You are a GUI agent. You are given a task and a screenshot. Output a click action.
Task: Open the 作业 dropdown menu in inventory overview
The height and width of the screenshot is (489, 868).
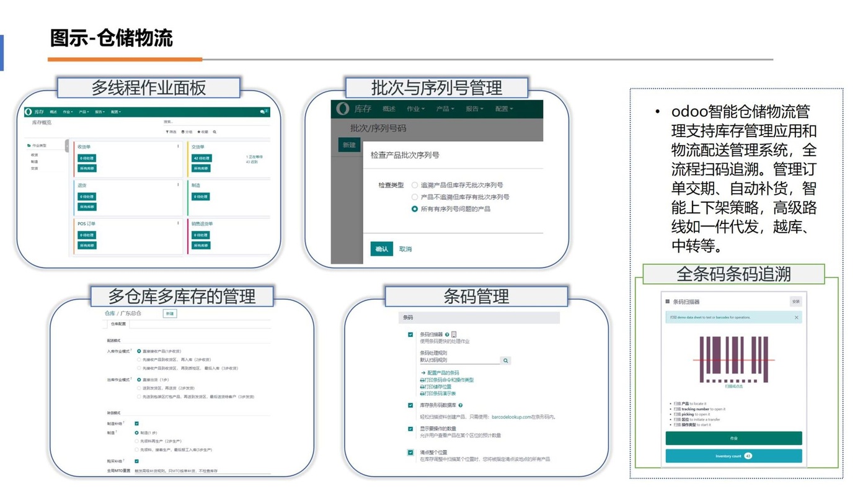point(68,112)
